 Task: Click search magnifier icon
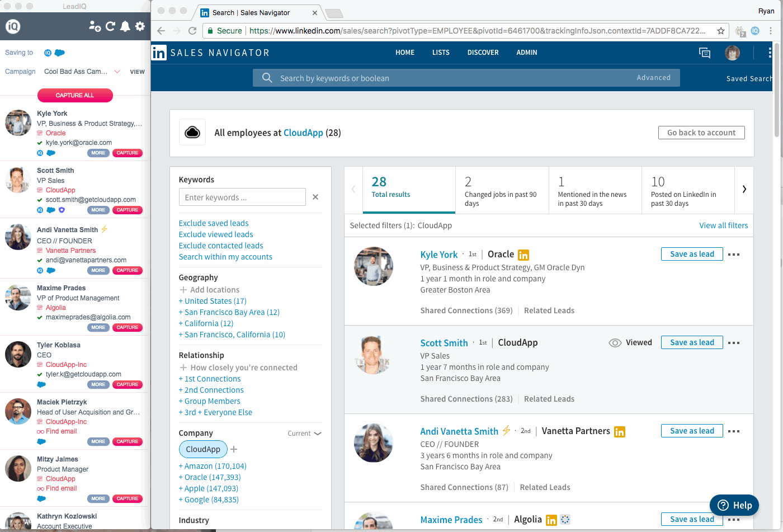pos(267,78)
